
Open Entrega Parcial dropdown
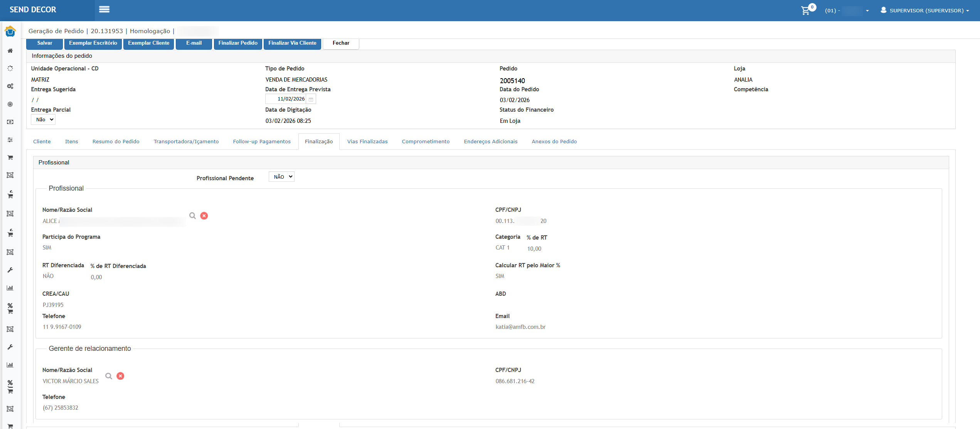tap(43, 120)
